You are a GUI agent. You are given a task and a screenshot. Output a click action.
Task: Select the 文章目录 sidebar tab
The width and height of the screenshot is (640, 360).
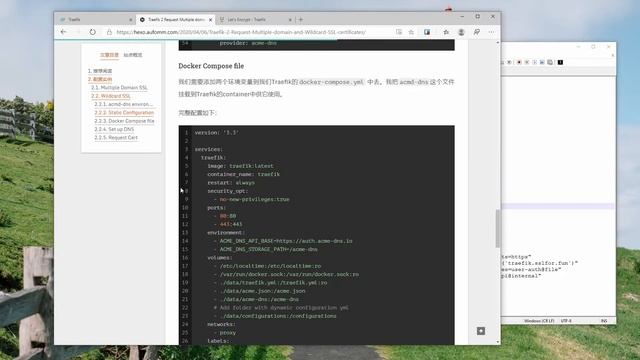(109, 55)
